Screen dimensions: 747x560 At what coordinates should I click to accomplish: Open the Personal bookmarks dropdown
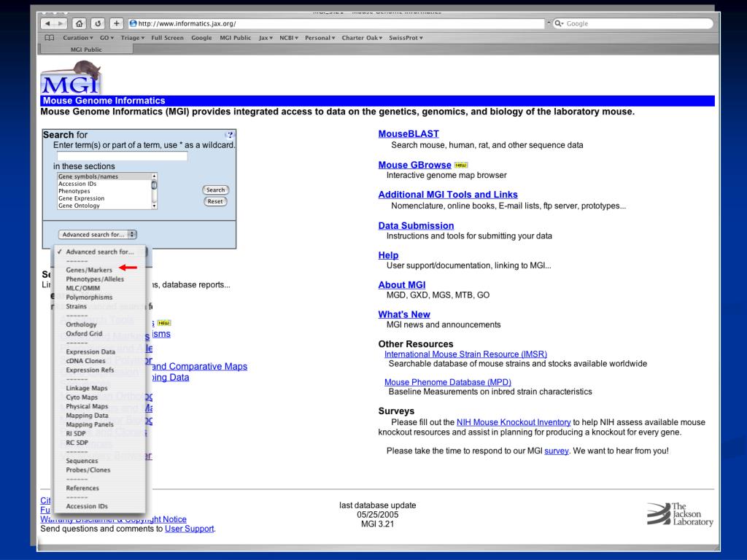(x=320, y=38)
